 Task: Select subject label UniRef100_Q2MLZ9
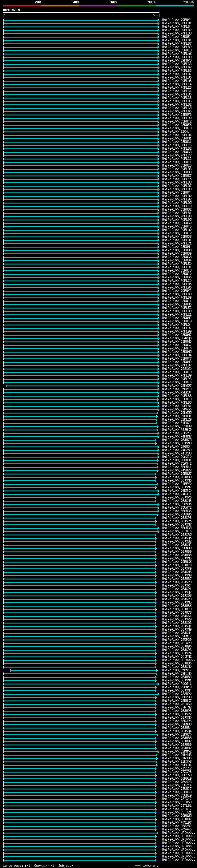177,419
